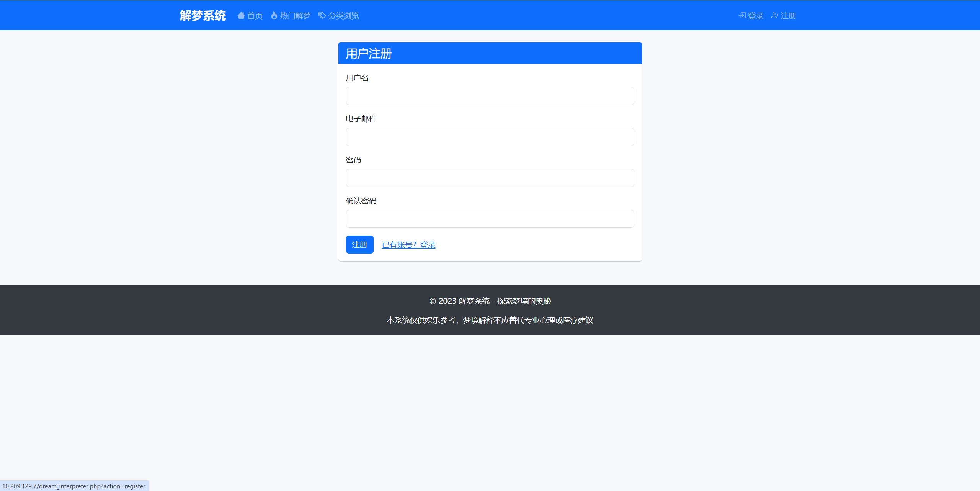Go to the 首页 menu item
980x491 pixels.
(x=255, y=16)
